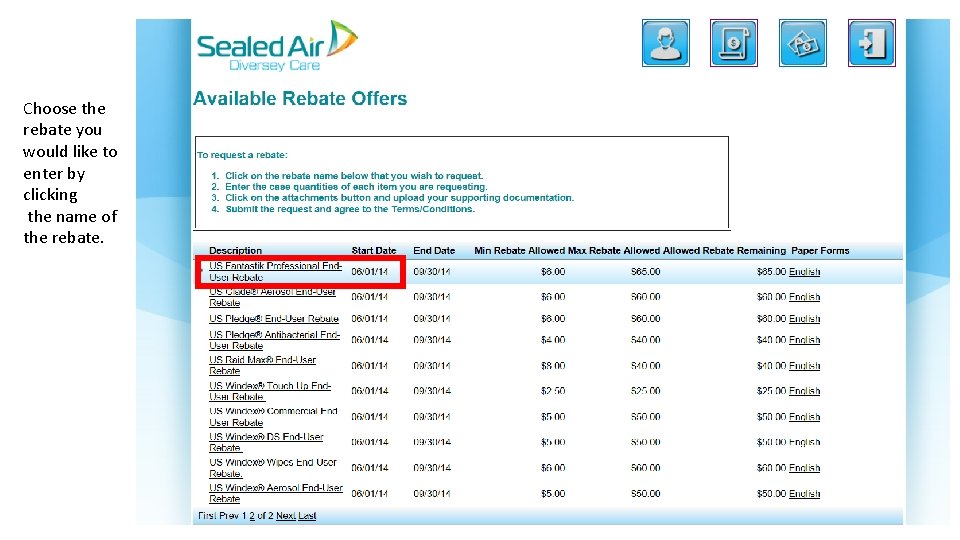
Task: Jump to the Last page of offers
Action: coord(307,516)
